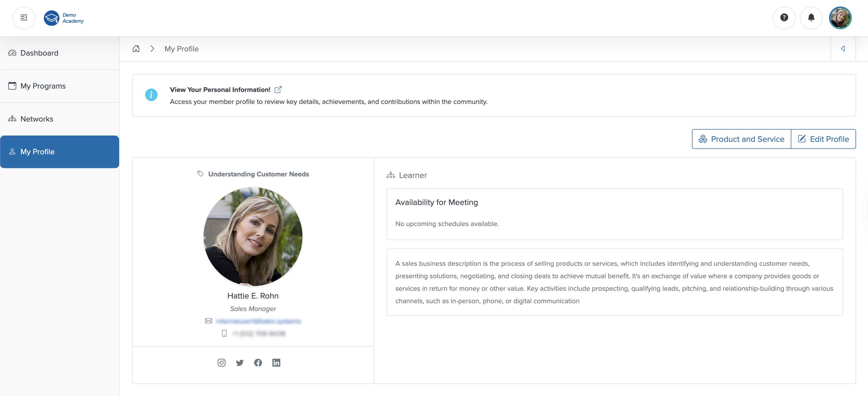
Task: Collapse the left sidebar
Action: point(24,18)
